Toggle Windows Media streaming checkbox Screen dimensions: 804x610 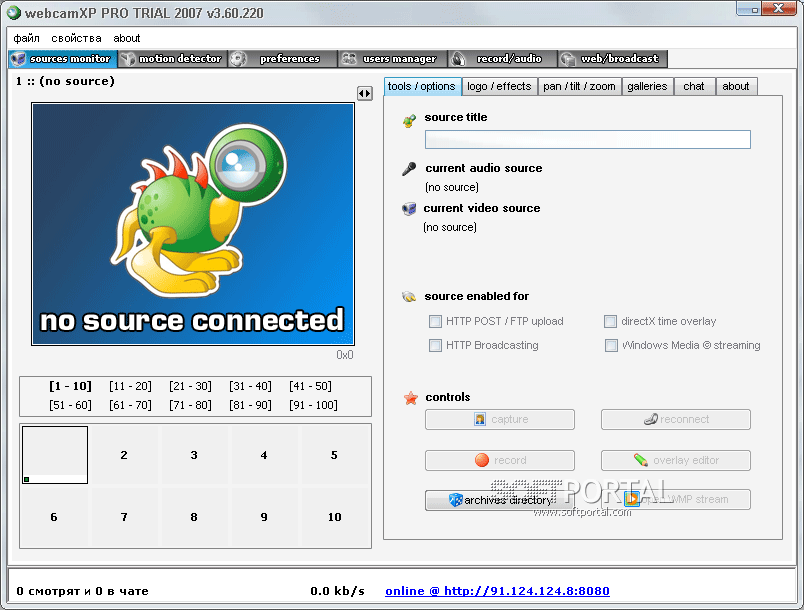[611, 345]
